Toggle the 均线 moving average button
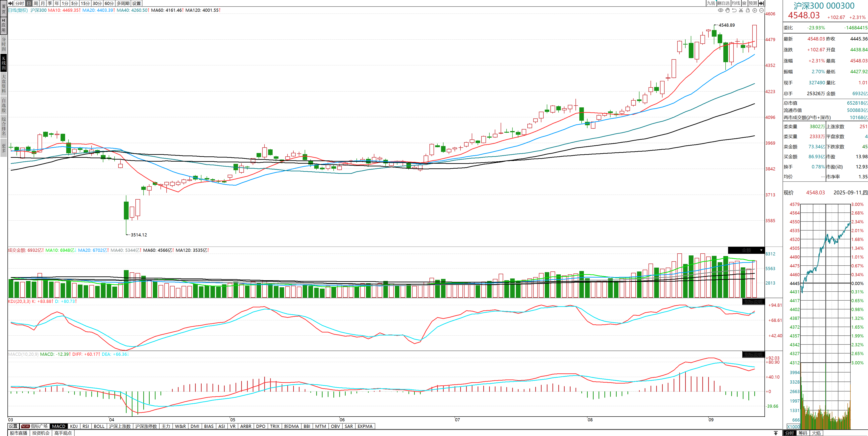The image size is (868, 436). 736,3
